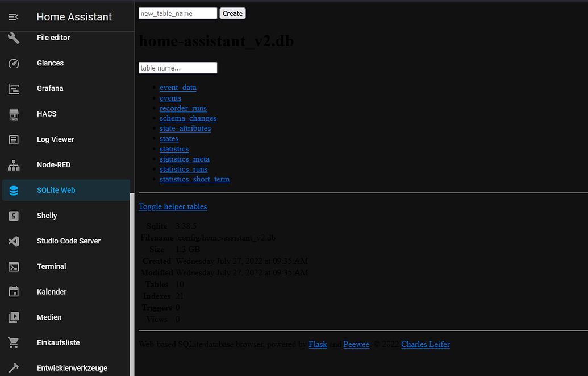Expand the helper tables list
The height and width of the screenshot is (376, 588).
pos(172,206)
